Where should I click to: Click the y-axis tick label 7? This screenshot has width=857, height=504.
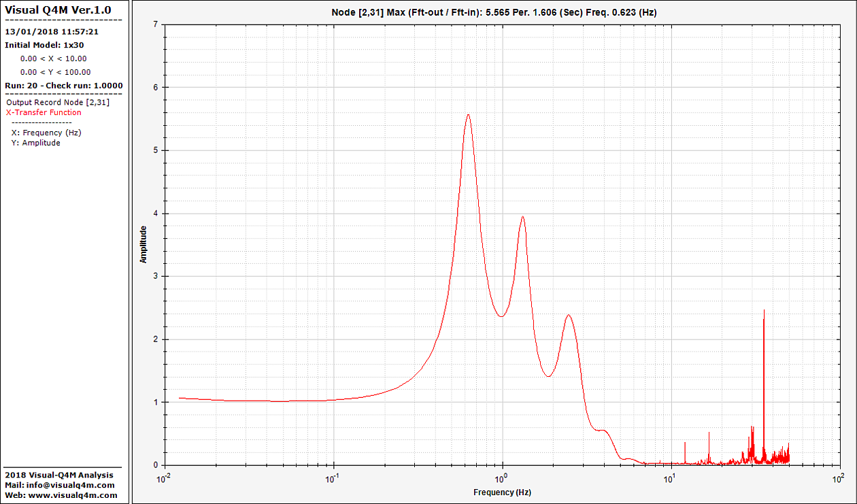156,24
